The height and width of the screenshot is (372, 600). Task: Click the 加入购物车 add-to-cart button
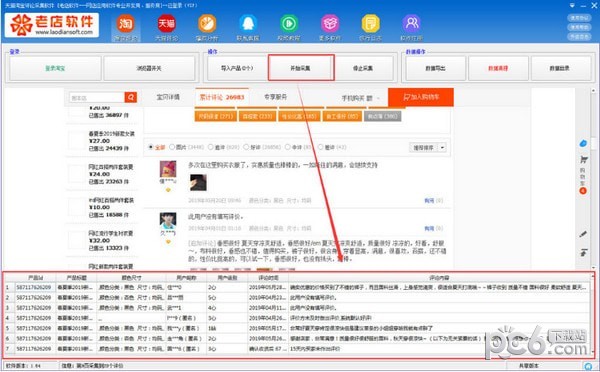coord(421,97)
